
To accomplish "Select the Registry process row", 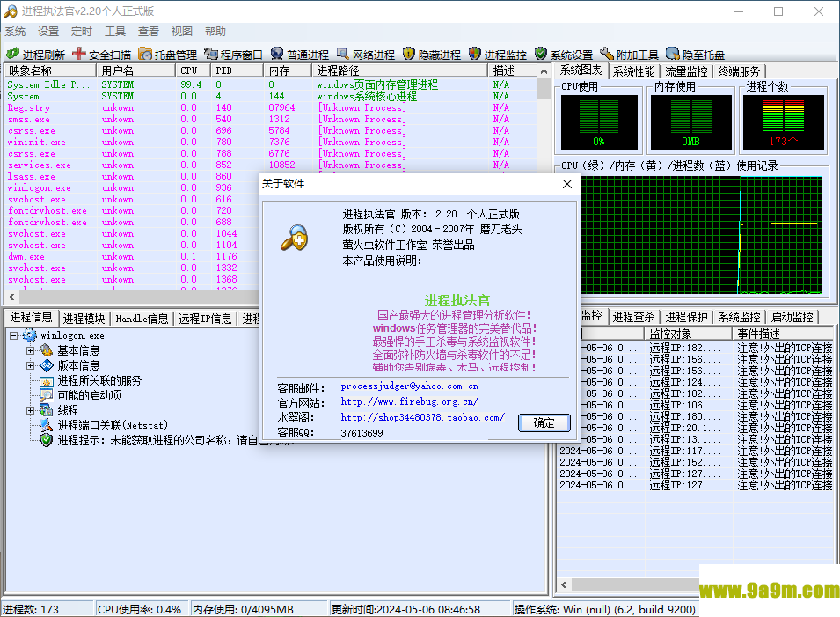I will [x=271, y=107].
